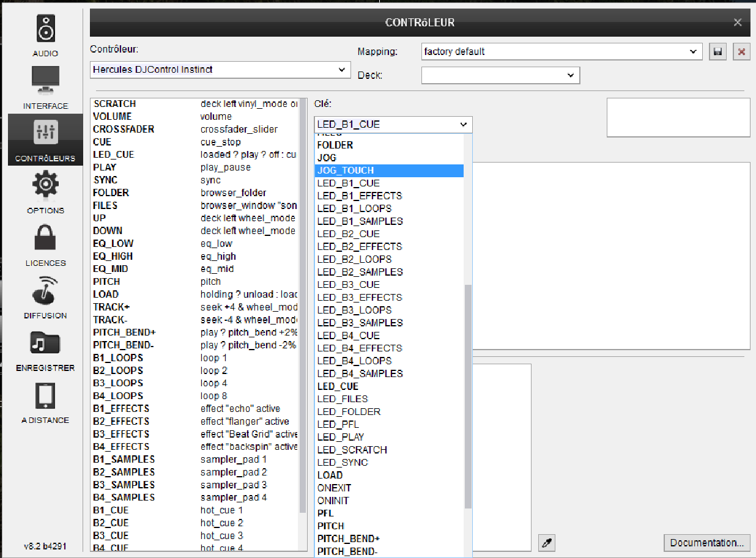The height and width of the screenshot is (558, 756).
Task: Click the mapping list scrollbar thumb
Action: (303, 306)
